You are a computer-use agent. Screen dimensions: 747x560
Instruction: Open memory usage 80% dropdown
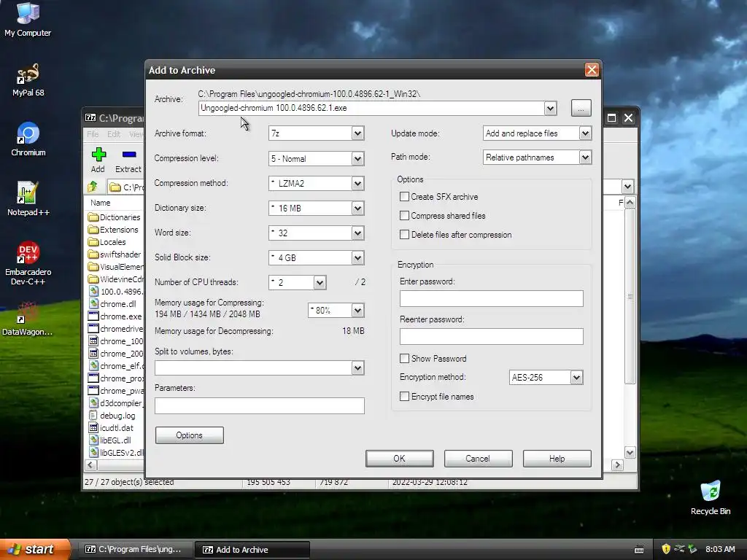click(x=357, y=311)
